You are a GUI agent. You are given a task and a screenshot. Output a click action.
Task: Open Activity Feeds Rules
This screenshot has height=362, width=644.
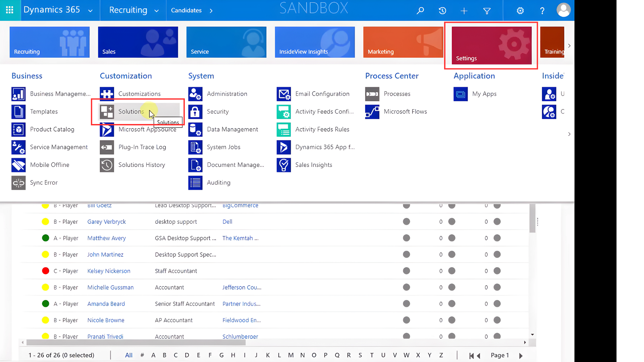click(313, 129)
